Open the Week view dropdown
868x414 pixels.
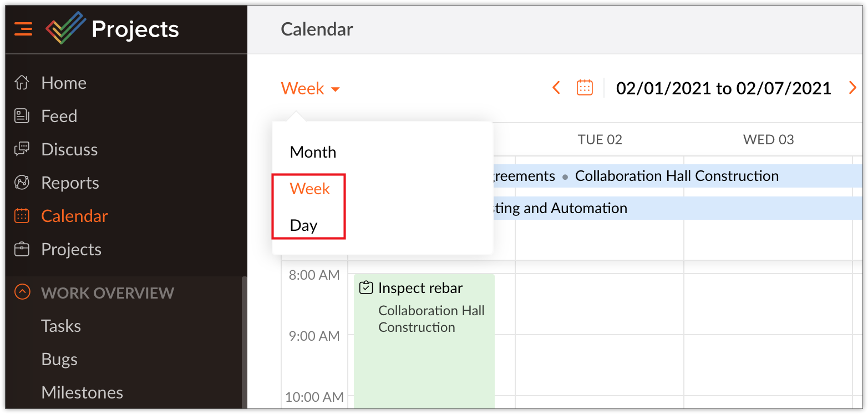click(x=310, y=88)
